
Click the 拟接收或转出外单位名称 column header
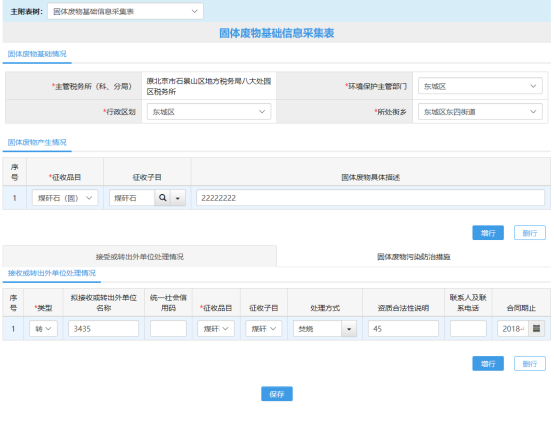point(104,303)
